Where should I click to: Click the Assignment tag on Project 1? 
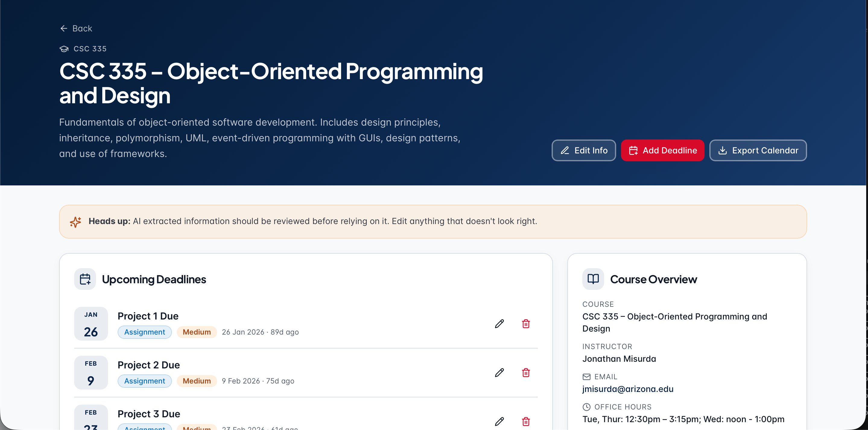[x=144, y=332]
